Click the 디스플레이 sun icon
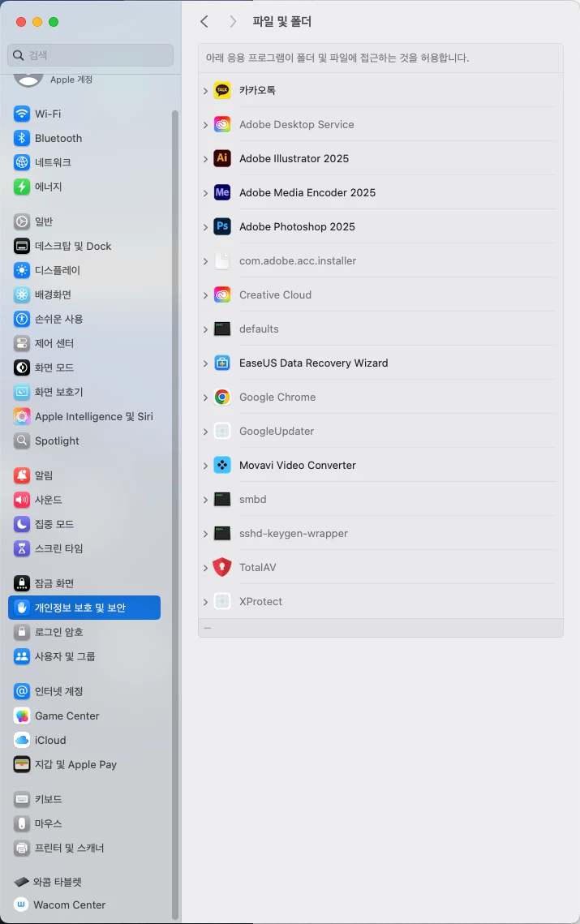 click(x=22, y=270)
